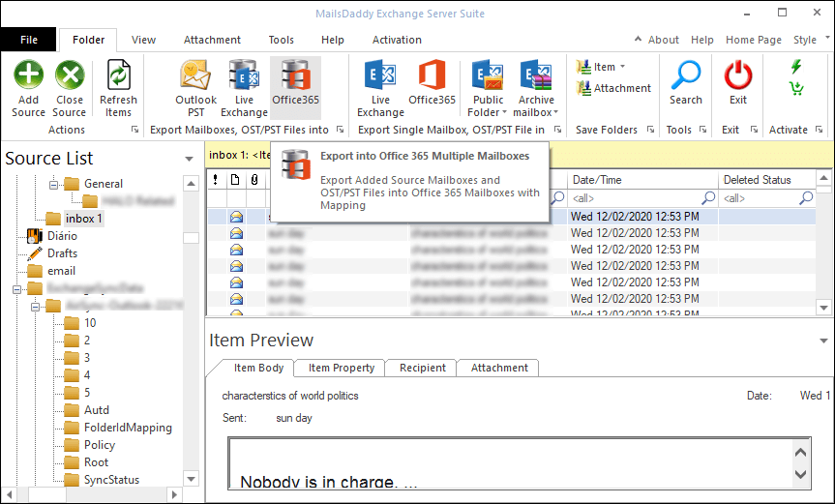Click the Source List scroll down arrow
The width and height of the screenshot is (835, 504).
point(191,478)
